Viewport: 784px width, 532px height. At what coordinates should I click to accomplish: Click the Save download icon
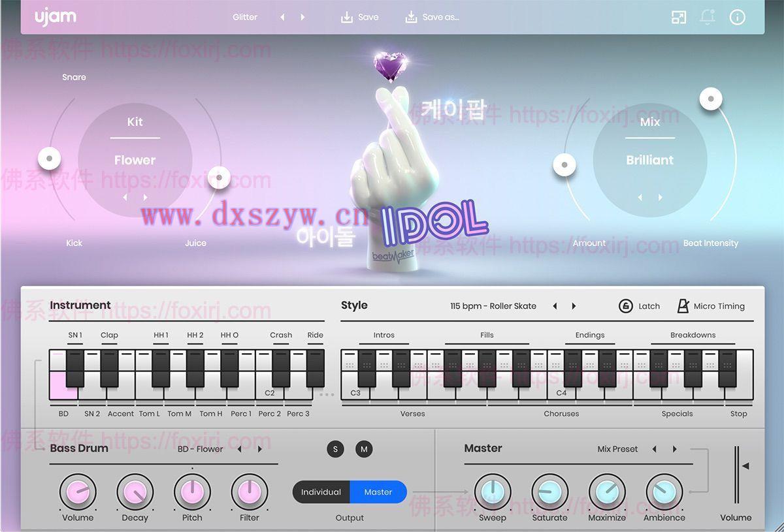point(347,17)
